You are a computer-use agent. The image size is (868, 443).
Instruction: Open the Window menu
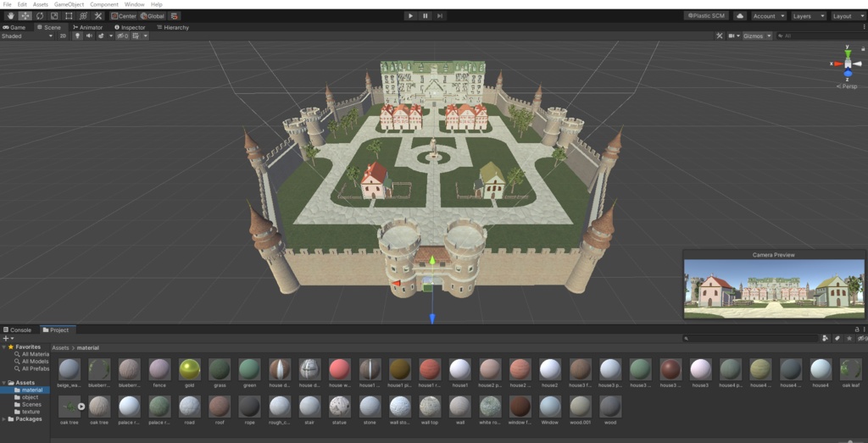click(134, 4)
